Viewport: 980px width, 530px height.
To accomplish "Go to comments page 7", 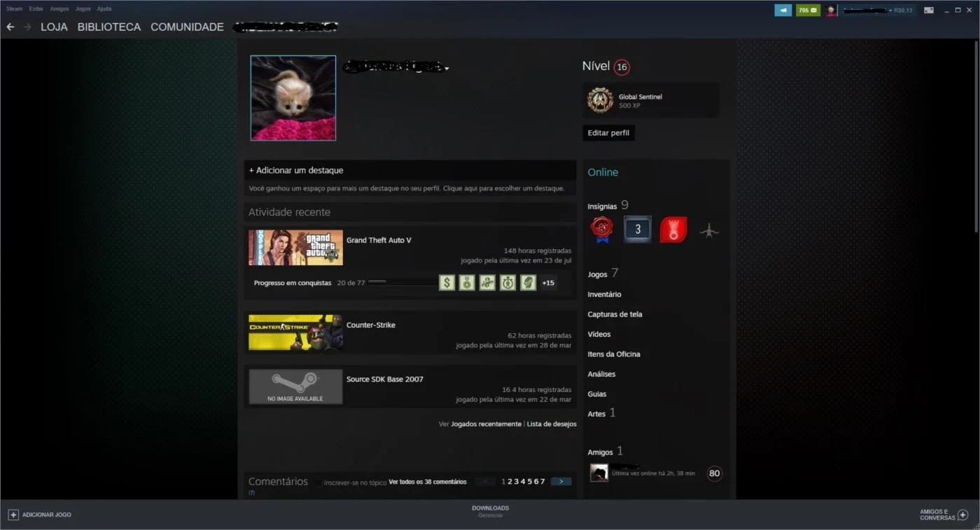I will pos(542,482).
